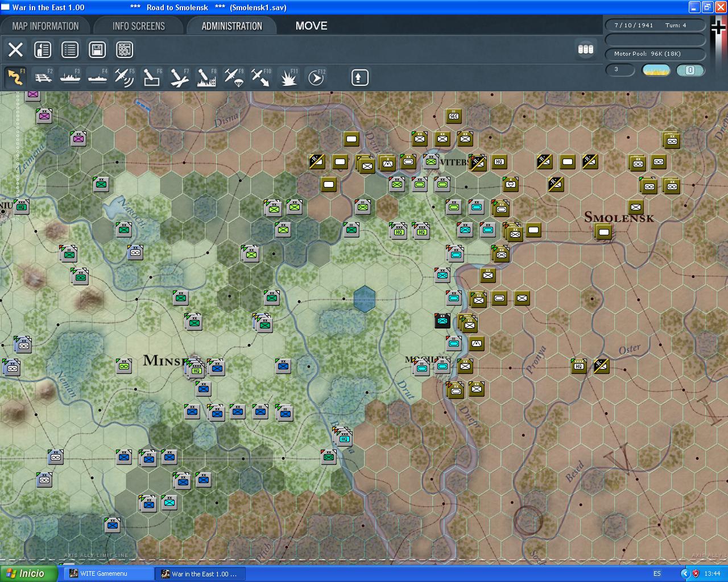Click the field showing value 3

620,70
